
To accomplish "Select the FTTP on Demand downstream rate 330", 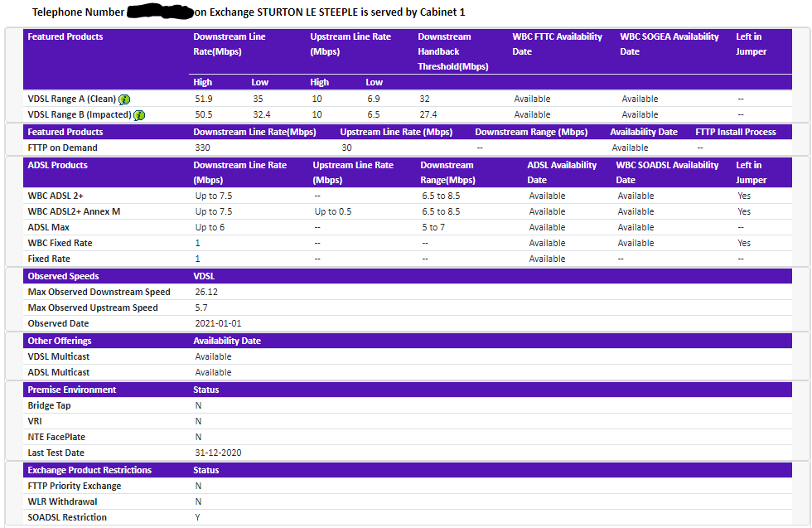I will click(202, 148).
